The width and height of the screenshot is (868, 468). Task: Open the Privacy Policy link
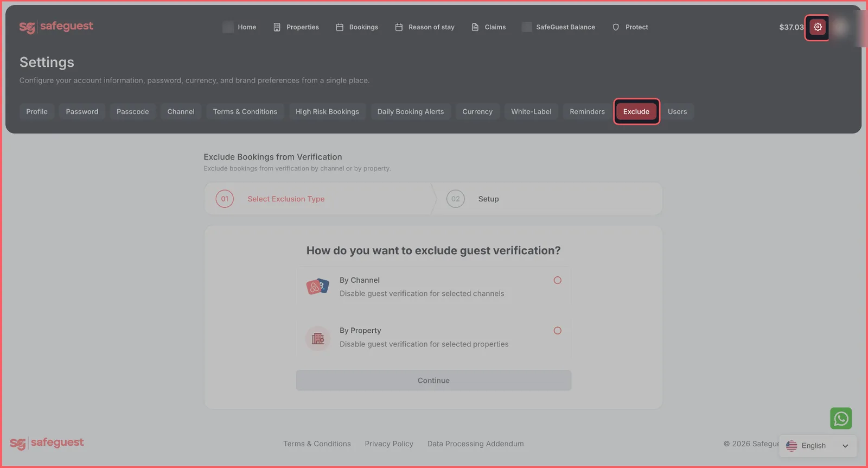pyautogui.click(x=389, y=444)
